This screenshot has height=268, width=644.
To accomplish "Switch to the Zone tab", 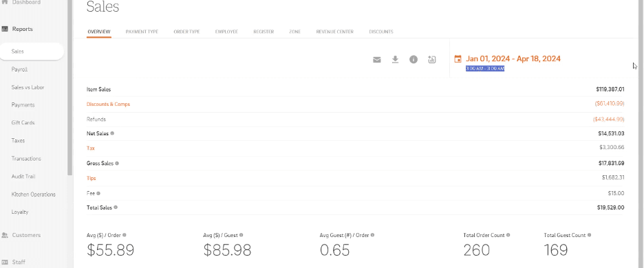I will pos(295,32).
